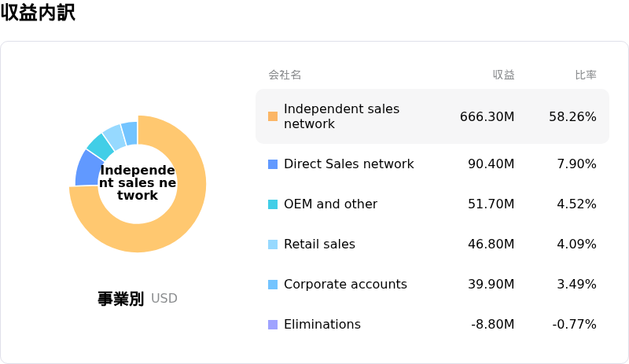Image resolution: width=629 pixels, height=364 pixels.
Task: Click the 会社名 column header
Action: click(285, 75)
